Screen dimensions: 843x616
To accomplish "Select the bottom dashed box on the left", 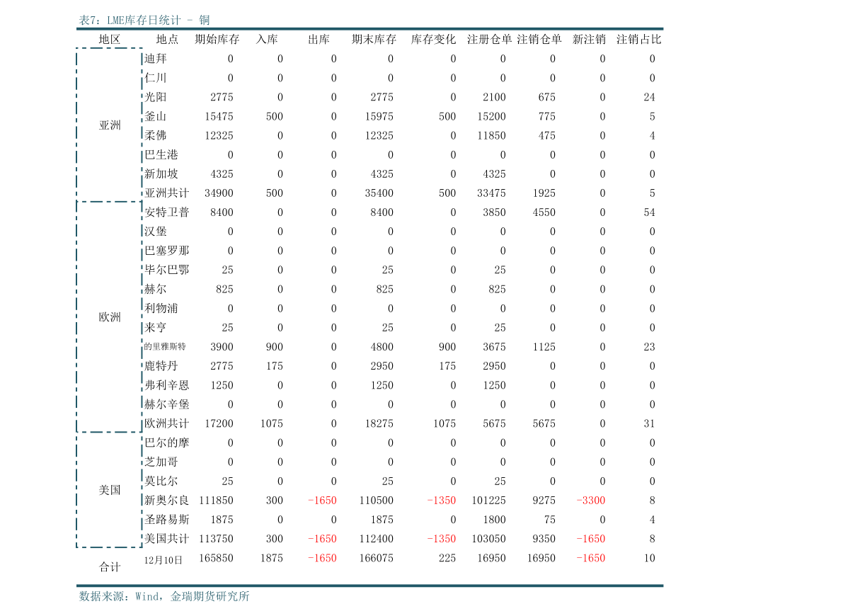I will pos(109,490).
